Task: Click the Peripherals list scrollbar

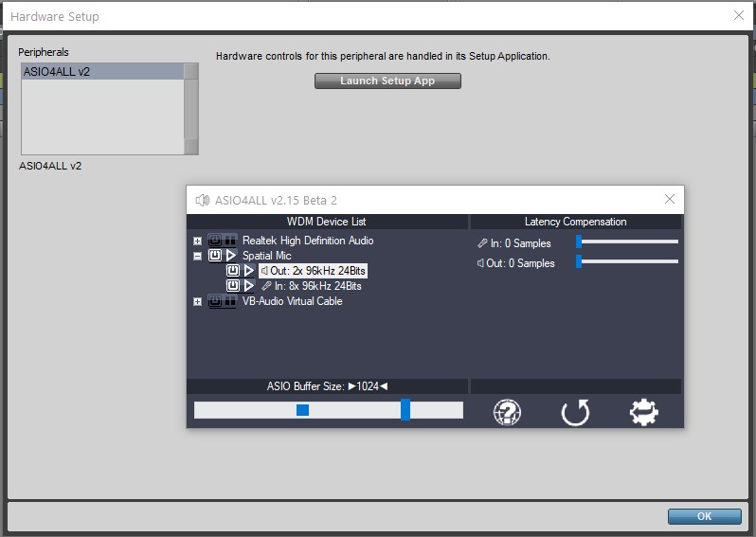Action: 191,109
